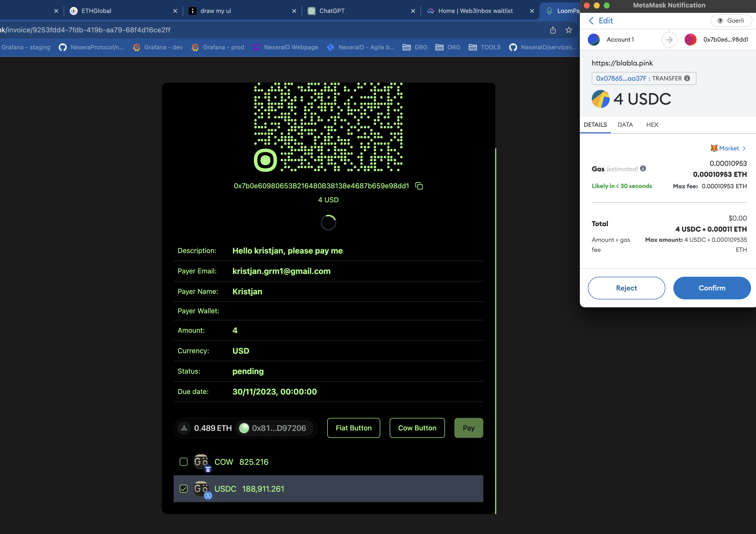
Task: Click the MetaMask fox icon beside Market
Action: point(714,148)
